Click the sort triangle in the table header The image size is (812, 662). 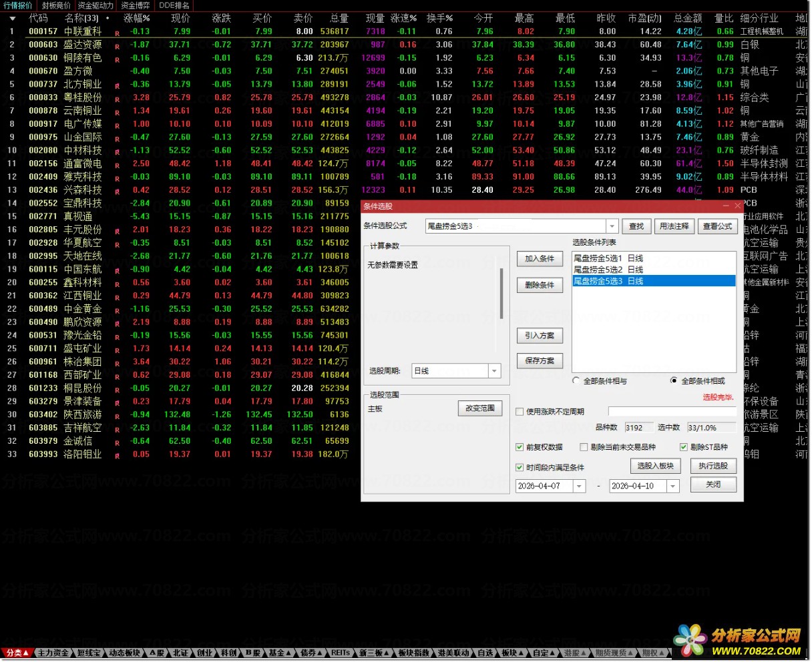pyautogui.click(x=12, y=19)
